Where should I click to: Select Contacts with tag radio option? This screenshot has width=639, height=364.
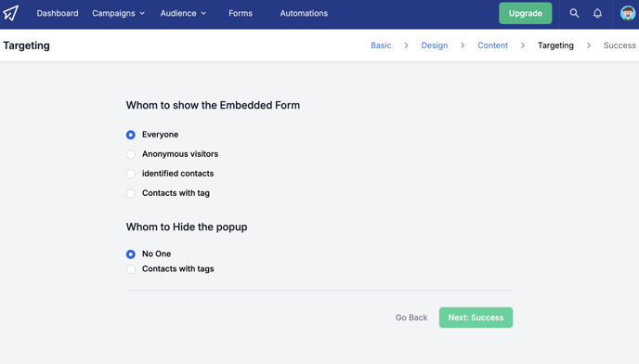pos(130,193)
